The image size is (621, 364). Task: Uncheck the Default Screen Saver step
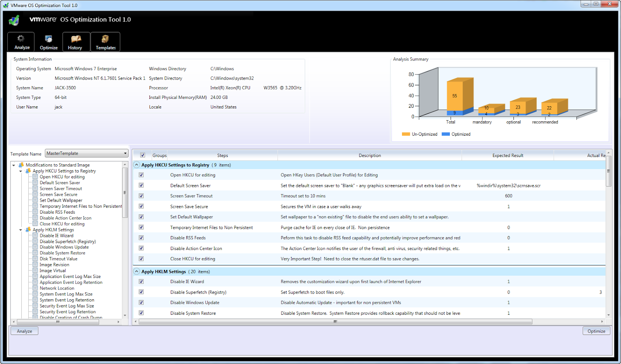(x=141, y=185)
